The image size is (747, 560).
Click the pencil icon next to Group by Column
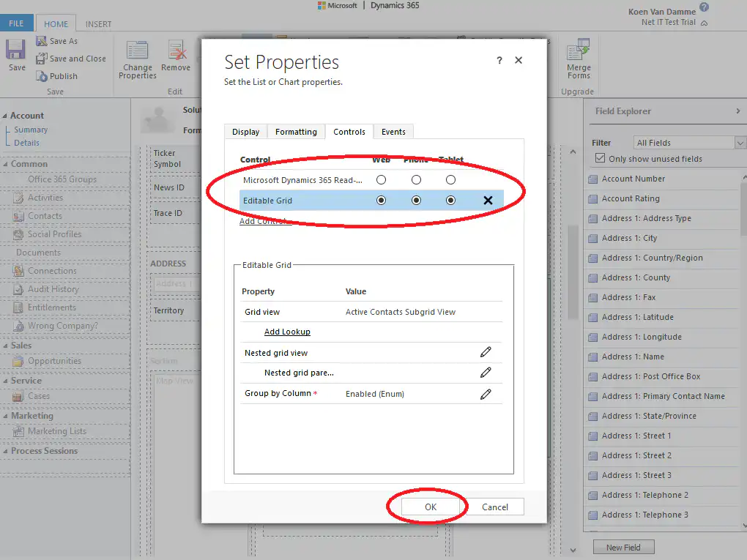pos(486,392)
